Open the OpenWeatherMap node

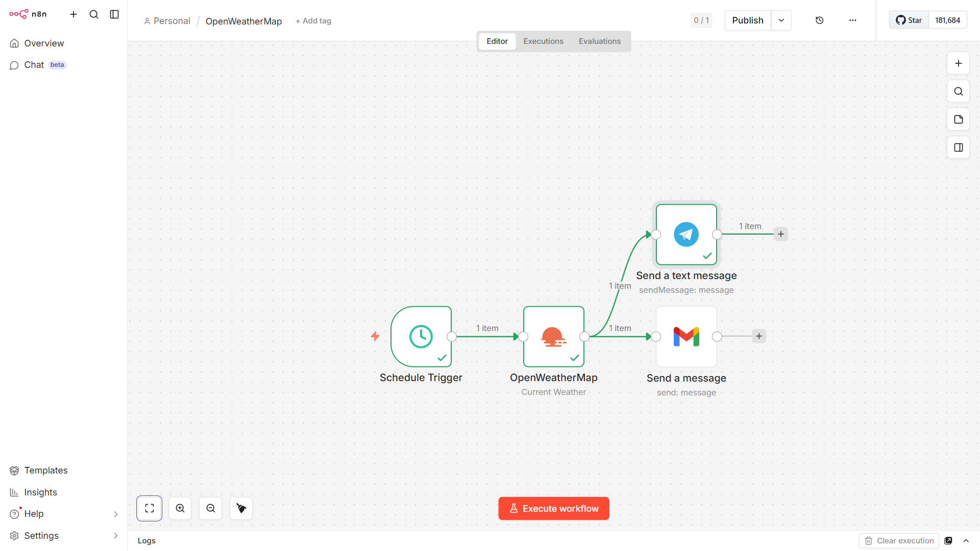(553, 337)
